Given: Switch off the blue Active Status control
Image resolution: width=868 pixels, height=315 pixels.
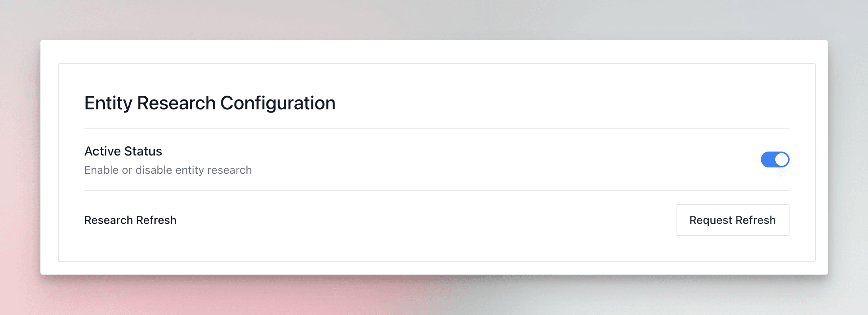Looking at the screenshot, I should click(x=775, y=159).
